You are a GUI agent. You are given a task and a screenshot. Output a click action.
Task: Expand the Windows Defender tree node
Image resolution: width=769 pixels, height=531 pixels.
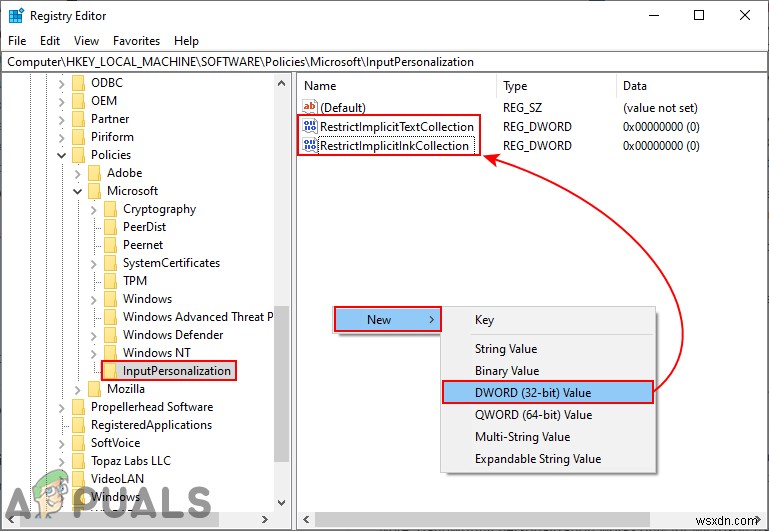click(x=94, y=336)
